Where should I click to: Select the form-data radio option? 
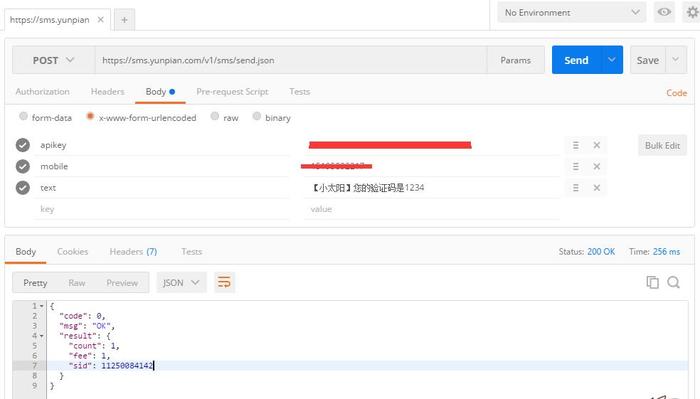point(23,116)
